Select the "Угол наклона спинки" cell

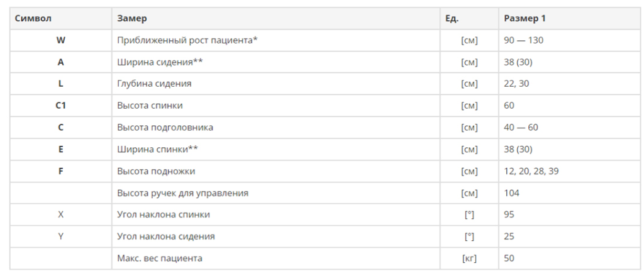[164, 214]
